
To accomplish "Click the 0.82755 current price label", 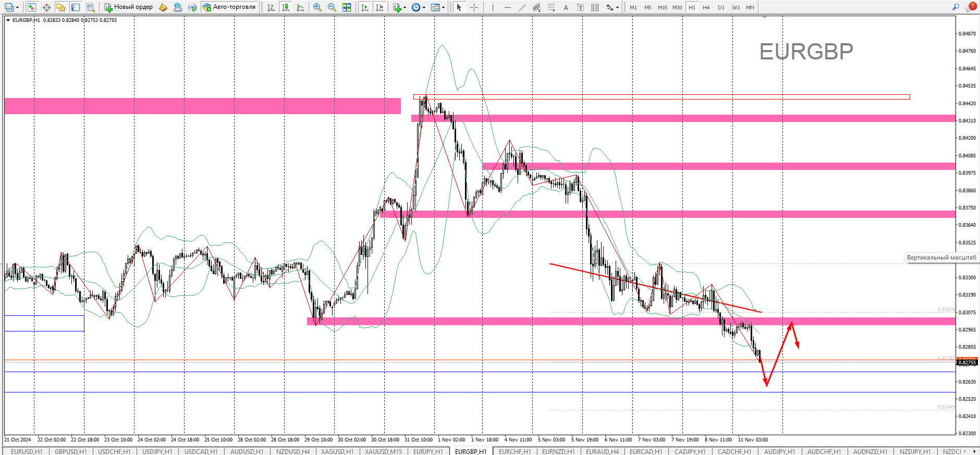I will click(x=967, y=362).
